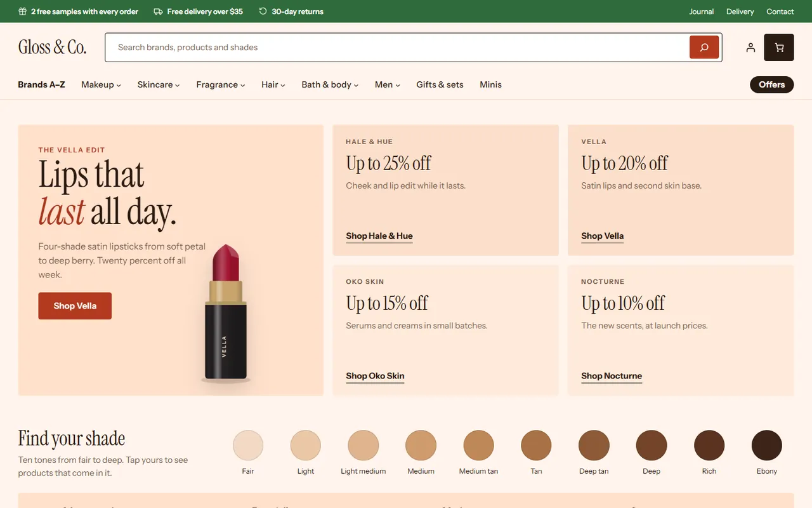Choose the Ebony shade swatch
Screen dimensions: 812x508
[x=767, y=445]
